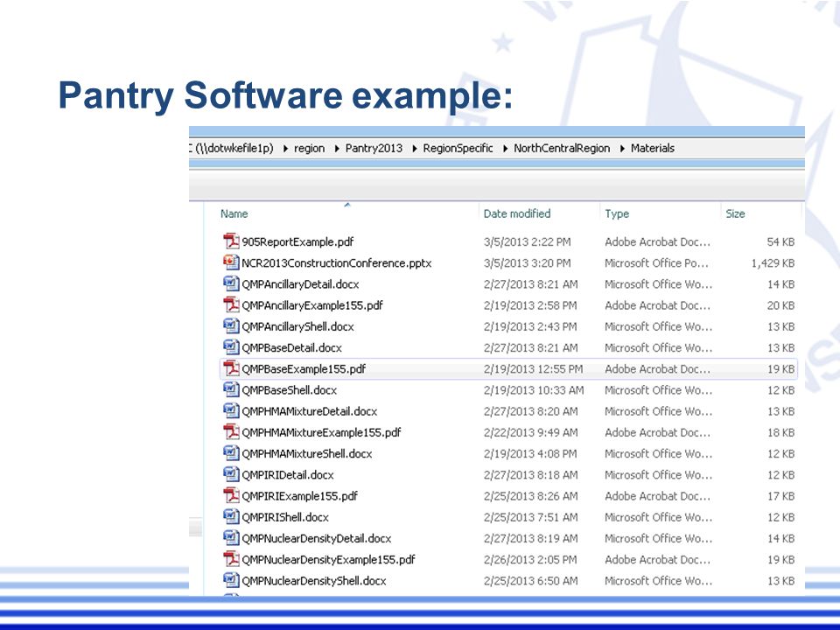840x630 pixels.
Task: Click the 2/19/2013 10:33 AM date cell
Action: pos(534,390)
